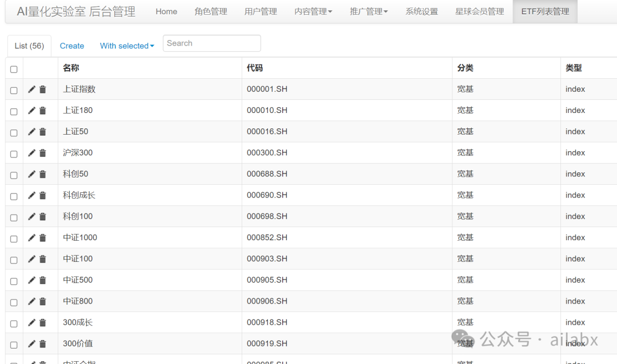The image size is (617, 364).
Task: Click code cell 000688.SH
Action: (x=267, y=174)
